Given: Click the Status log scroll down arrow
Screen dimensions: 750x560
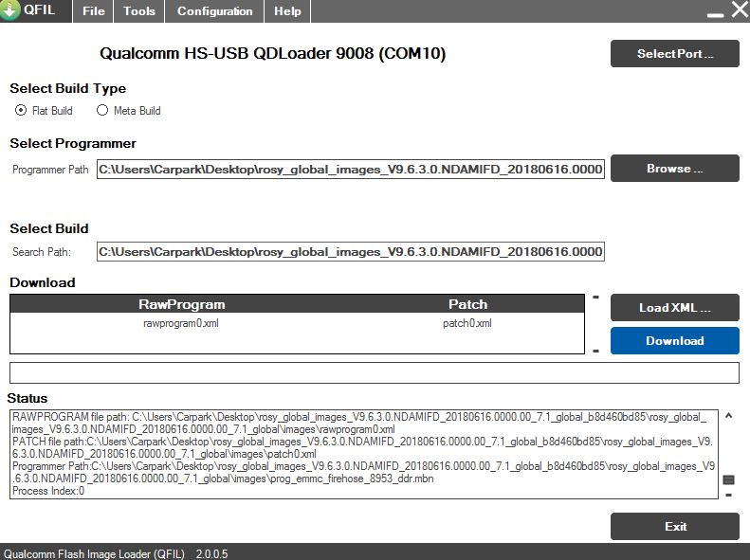Looking at the screenshot, I should tap(728, 495).
